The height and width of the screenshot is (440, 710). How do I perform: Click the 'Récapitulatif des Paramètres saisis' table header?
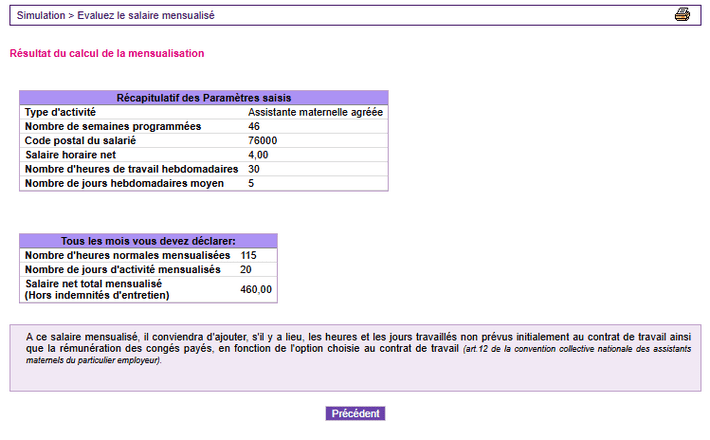204,98
